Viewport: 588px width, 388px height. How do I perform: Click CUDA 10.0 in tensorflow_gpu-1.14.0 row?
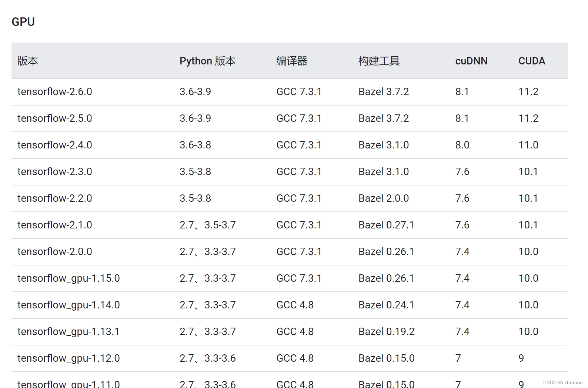click(x=528, y=305)
